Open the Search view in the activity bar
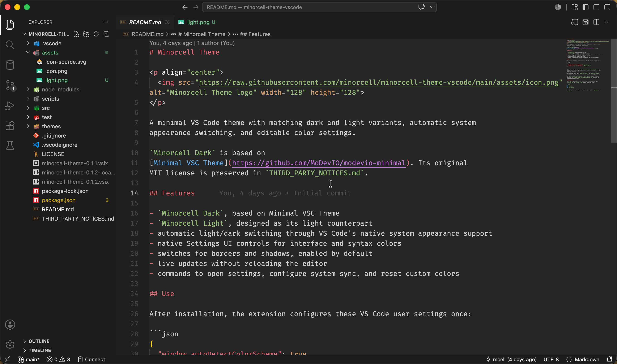Viewport: 617px width, 364px height. pos(10,45)
